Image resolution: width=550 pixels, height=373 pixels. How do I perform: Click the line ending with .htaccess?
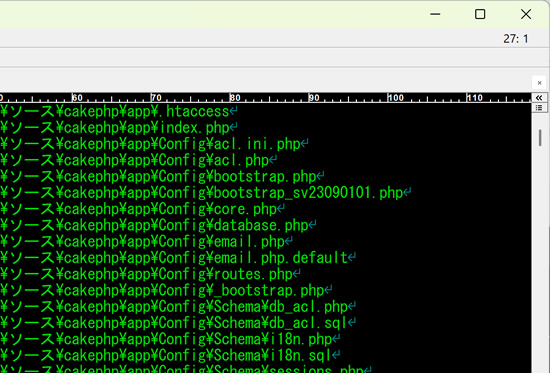(119, 112)
